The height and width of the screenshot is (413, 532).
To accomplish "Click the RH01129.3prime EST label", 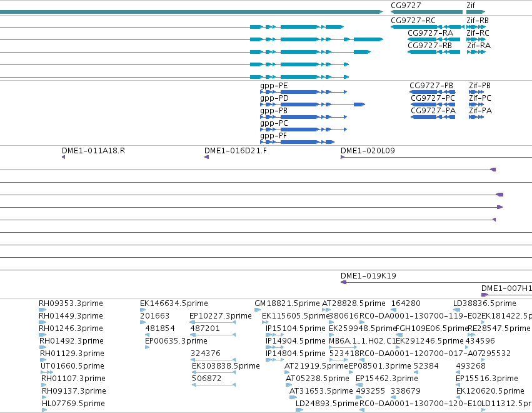I will (x=72, y=354).
